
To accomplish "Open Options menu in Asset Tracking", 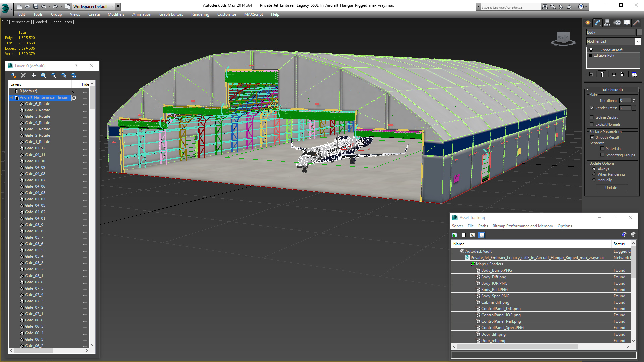I will (x=565, y=226).
